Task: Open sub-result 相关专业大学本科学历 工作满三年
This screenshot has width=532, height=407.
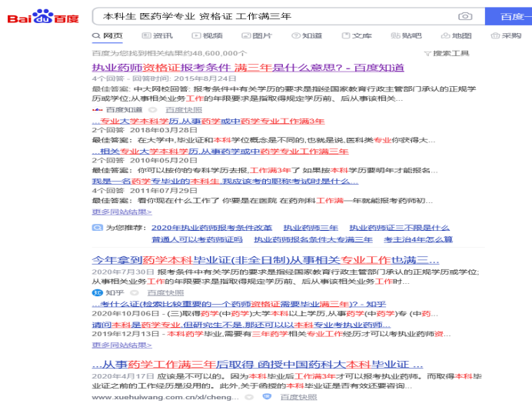Action: [x=220, y=152]
